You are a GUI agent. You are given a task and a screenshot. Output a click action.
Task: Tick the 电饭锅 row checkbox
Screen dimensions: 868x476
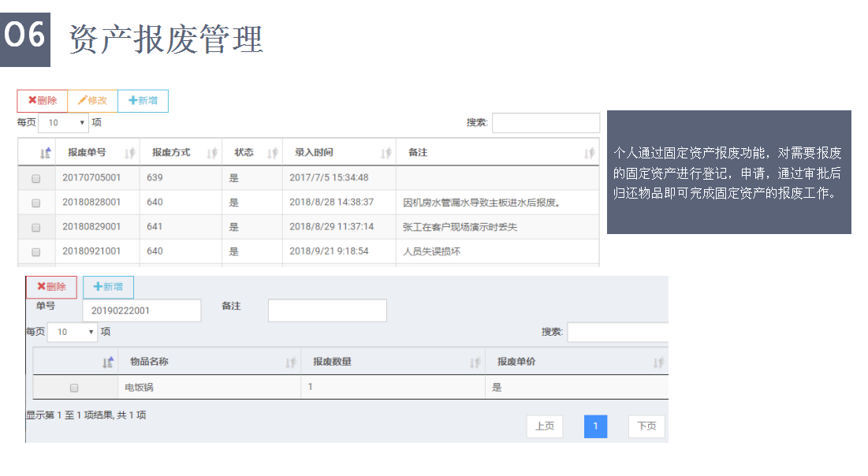74,388
